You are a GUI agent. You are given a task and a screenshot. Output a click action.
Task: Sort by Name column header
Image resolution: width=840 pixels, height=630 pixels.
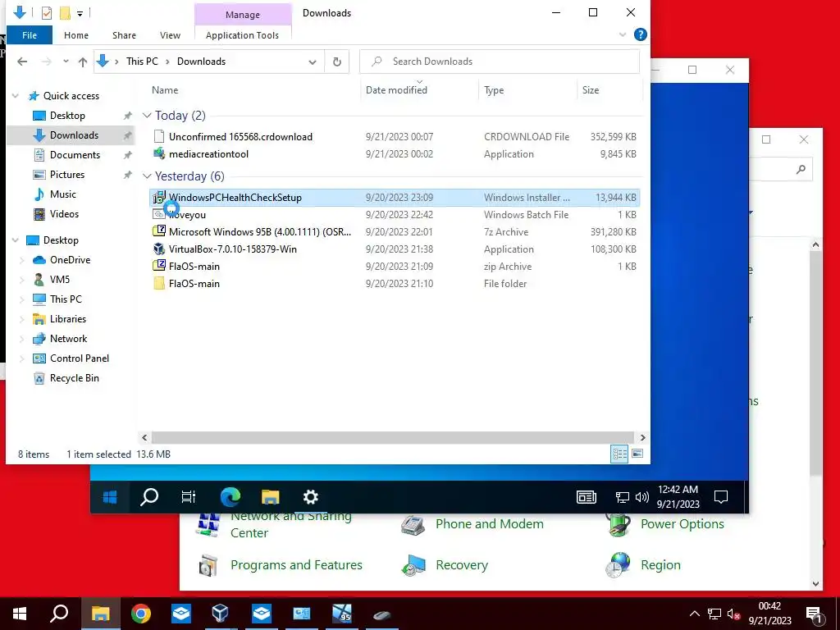164,90
